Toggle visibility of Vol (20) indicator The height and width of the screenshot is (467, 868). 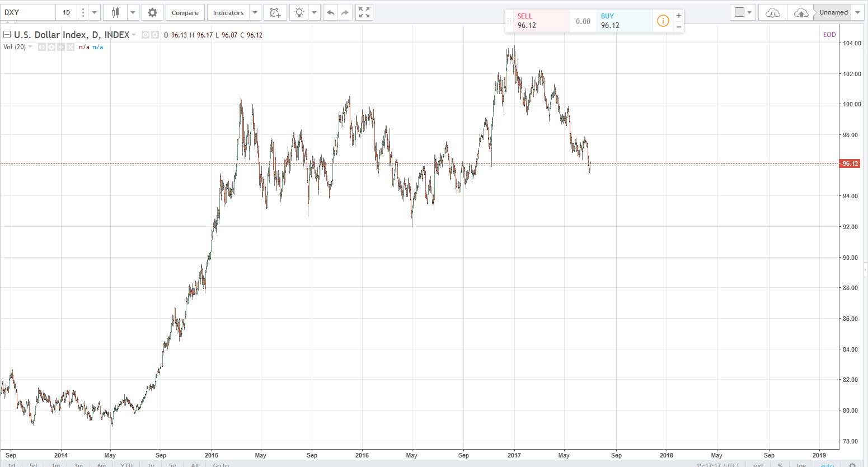(x=42, y=47)
